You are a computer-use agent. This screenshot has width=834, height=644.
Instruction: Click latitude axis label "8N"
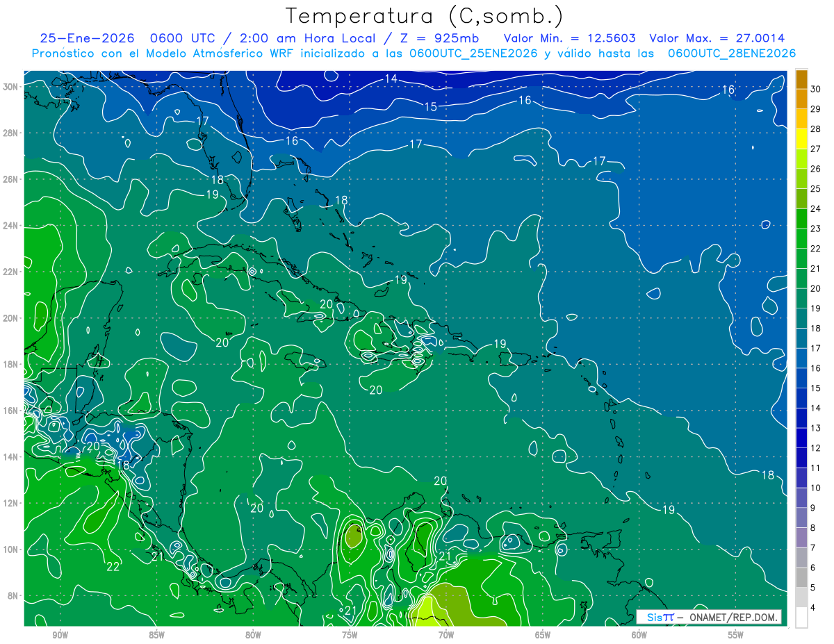[13, 595]
